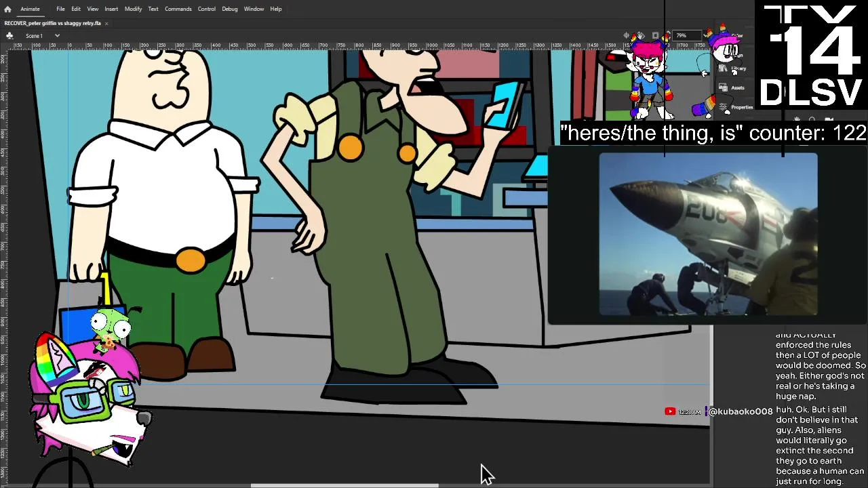Open the Edit menu
The image size is (868, 488).
pos(76,9)
